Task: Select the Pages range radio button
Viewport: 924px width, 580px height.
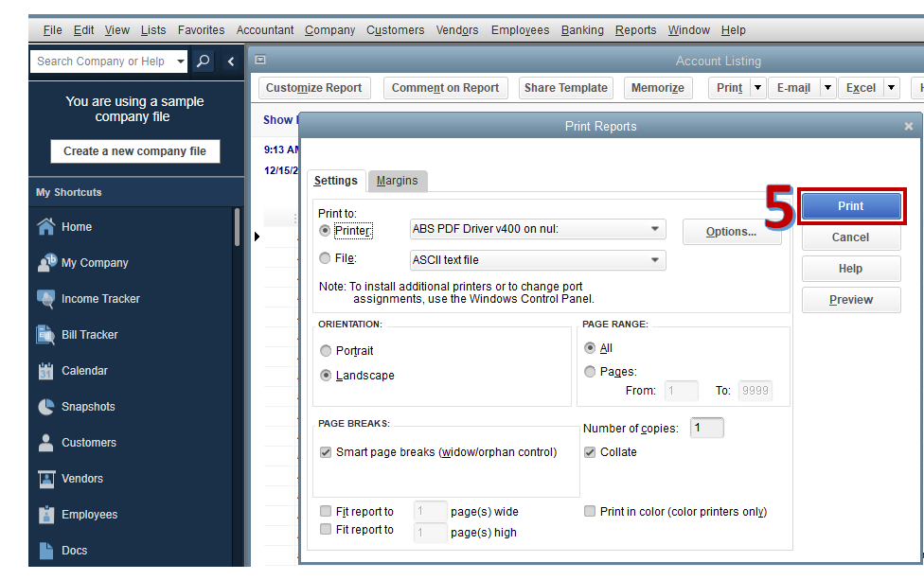Action: (589, 372)
